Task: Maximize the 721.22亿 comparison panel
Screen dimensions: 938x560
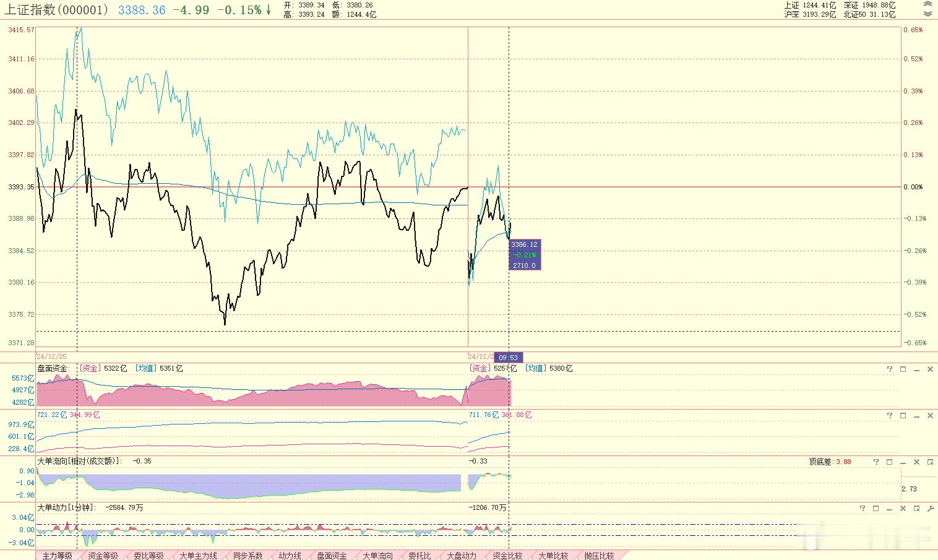Action: click(903, 416)
